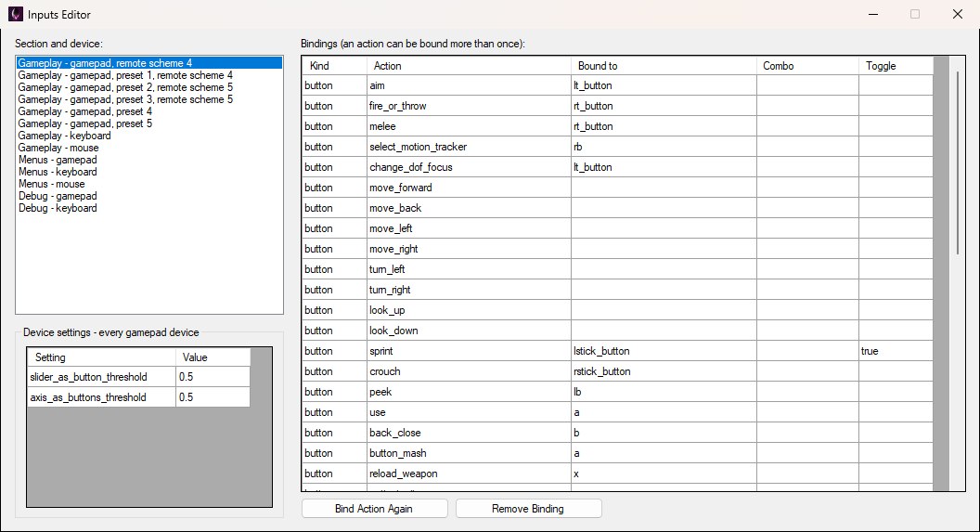The width and height of the screenshot is (980, 532).
Task: Select the 'turn_left' action row
Action: [469, 269]
